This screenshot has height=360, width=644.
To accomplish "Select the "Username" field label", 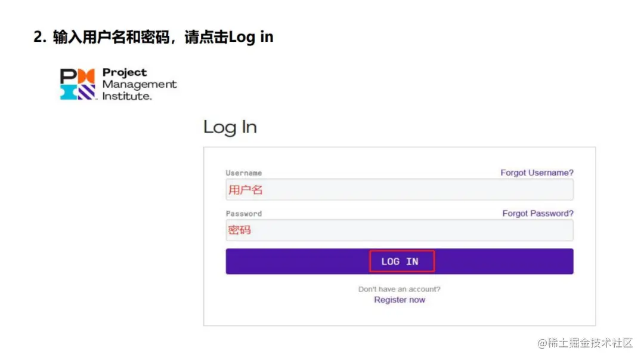I will [x=243, y=173].
